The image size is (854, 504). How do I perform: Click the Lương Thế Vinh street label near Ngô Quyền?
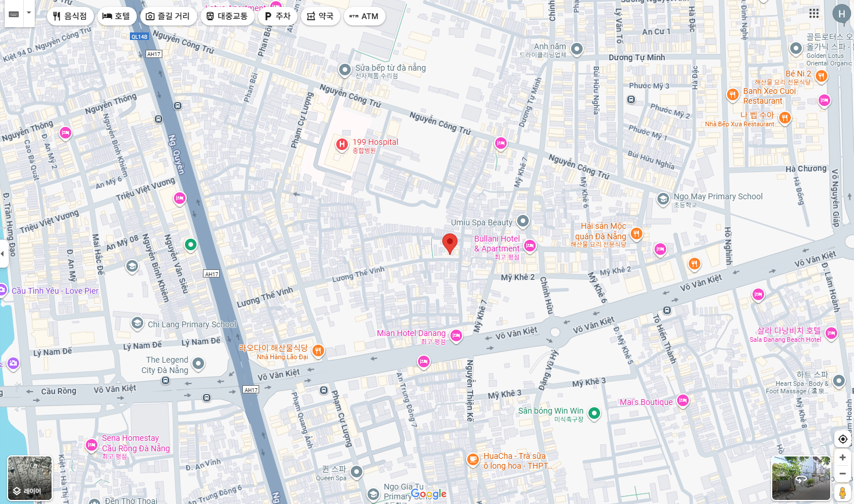click(265, 297)
